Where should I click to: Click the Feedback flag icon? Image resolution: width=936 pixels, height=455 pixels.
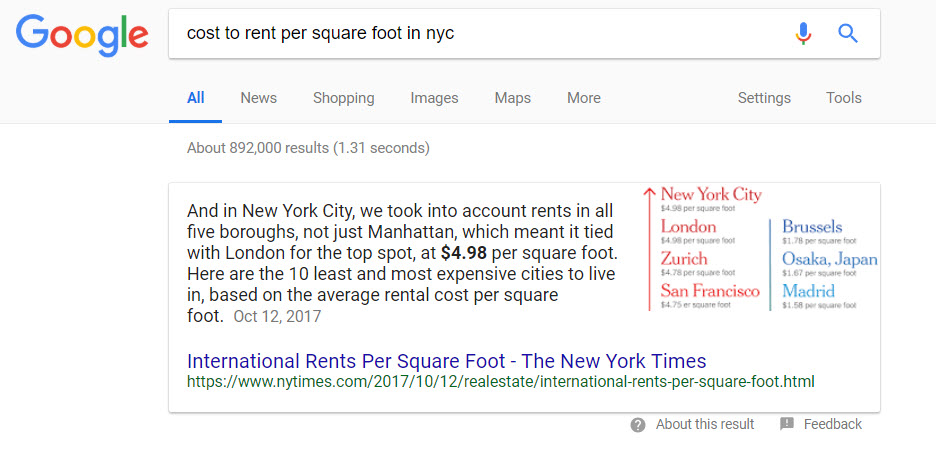point(787,424)
